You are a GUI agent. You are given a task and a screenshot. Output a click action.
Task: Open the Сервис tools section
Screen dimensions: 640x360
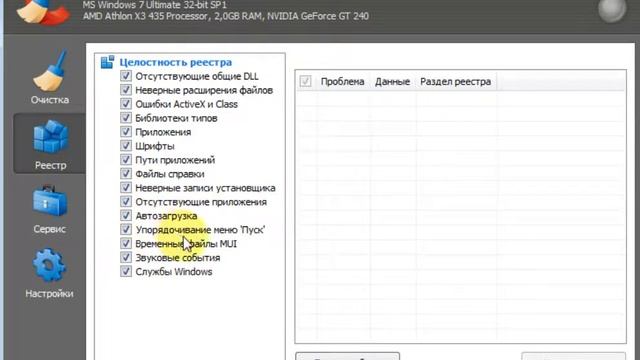tap(49, 209)
